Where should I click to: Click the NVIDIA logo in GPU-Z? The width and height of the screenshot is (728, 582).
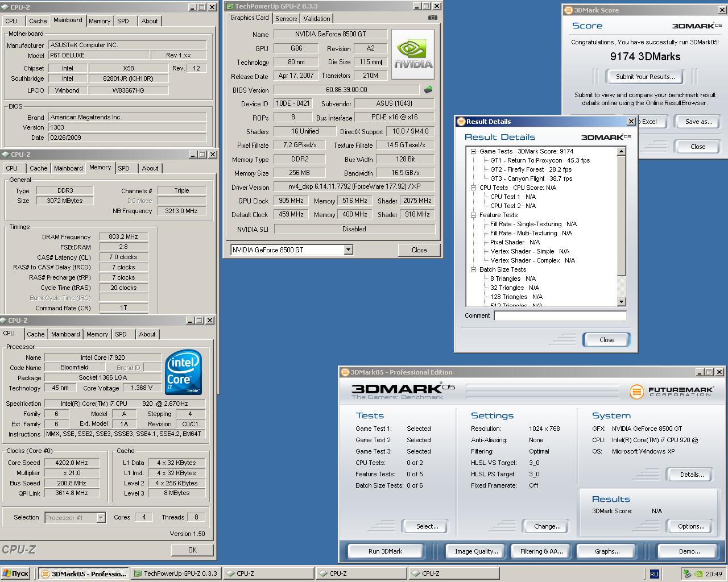(x=413, y=54)
